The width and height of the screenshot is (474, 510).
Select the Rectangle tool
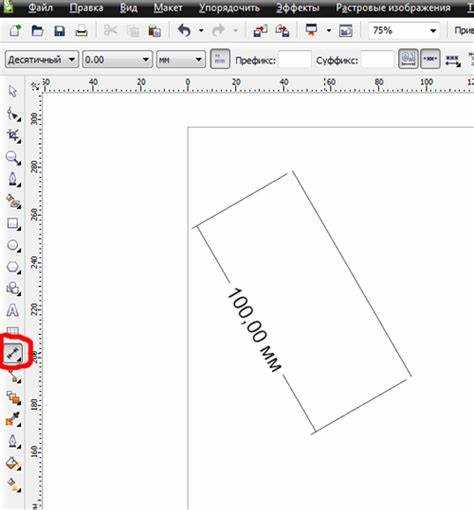[x=13, y=224]
